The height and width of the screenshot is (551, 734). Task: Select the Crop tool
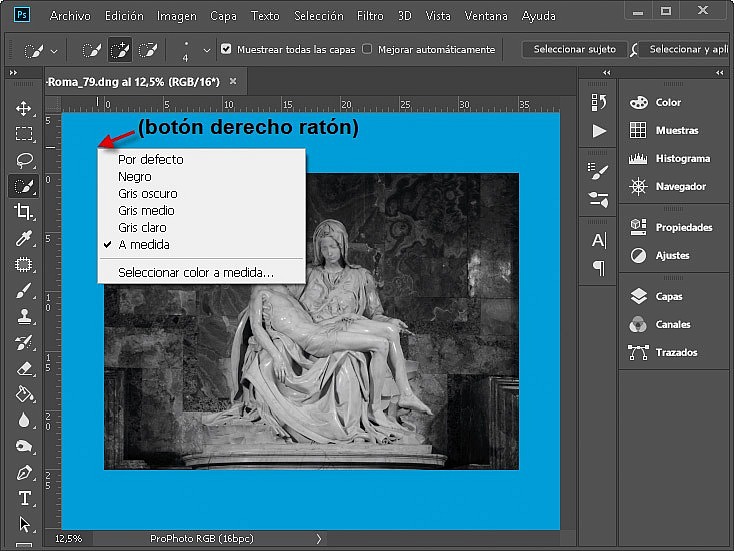click(x=23, y=212)
